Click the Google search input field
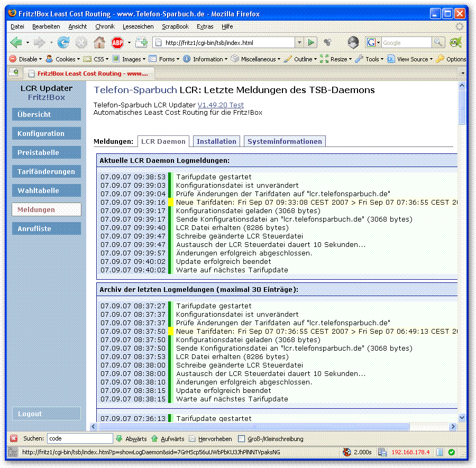476x468 pixels. coord(407,43)
